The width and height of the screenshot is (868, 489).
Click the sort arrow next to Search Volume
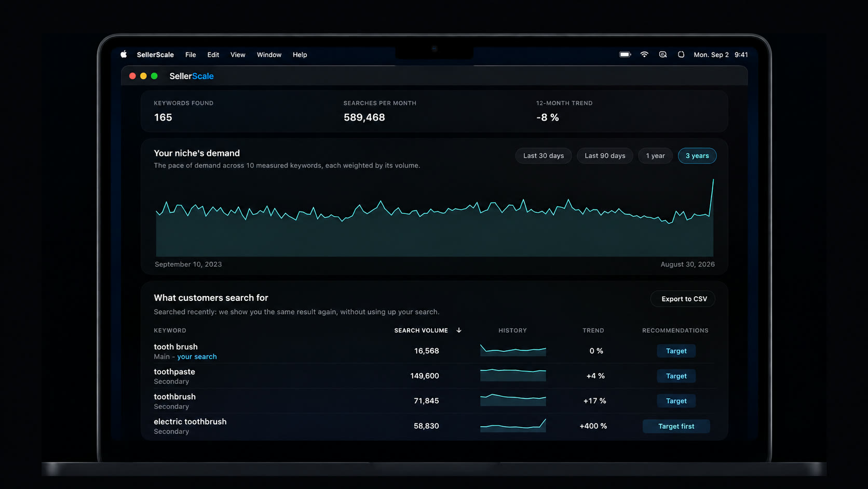point(459,331)
